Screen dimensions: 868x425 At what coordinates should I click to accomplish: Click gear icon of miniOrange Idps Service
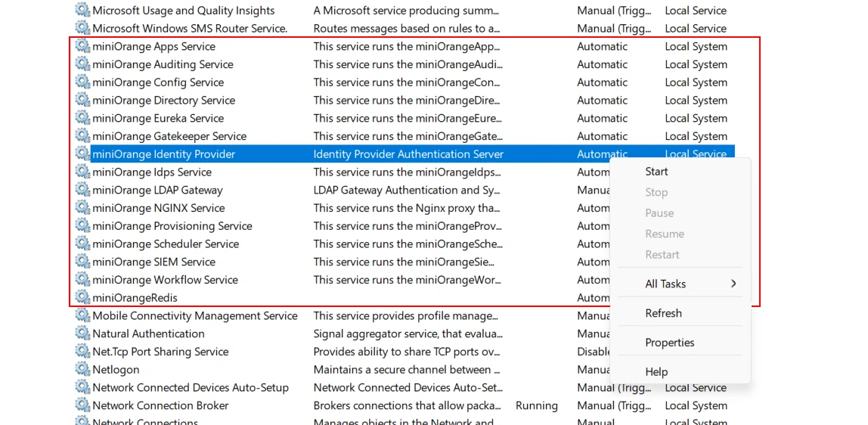click(x=82, y=172)
